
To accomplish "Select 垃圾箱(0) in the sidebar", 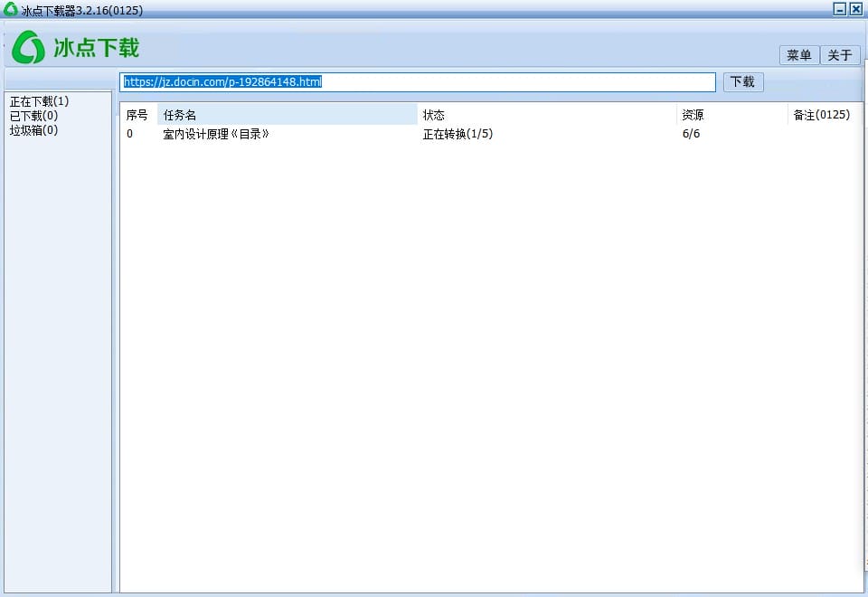I will point(33,130).
